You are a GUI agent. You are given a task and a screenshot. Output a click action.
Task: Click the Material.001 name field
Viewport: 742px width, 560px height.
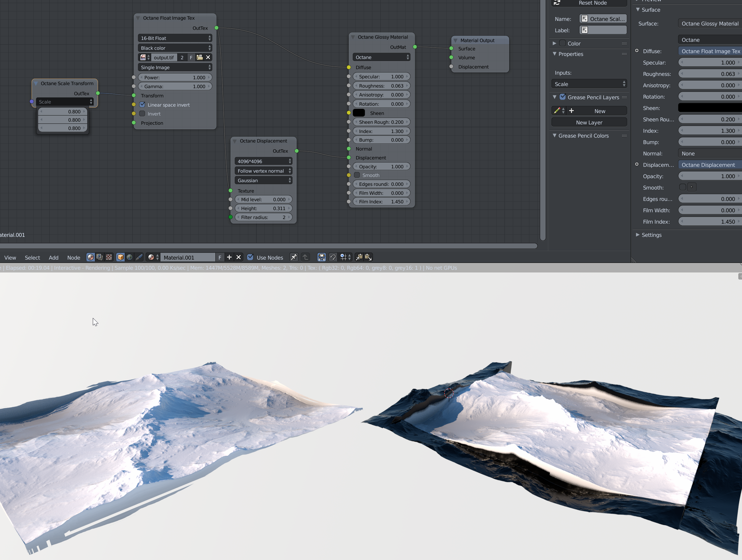[x=187, y=257]
